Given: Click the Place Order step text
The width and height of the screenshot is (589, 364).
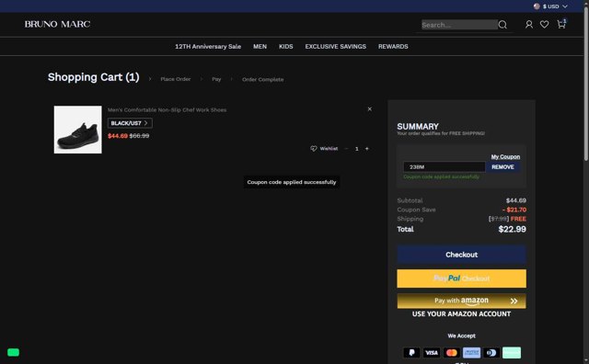Looking at the screenshot, I should [176, 79].
